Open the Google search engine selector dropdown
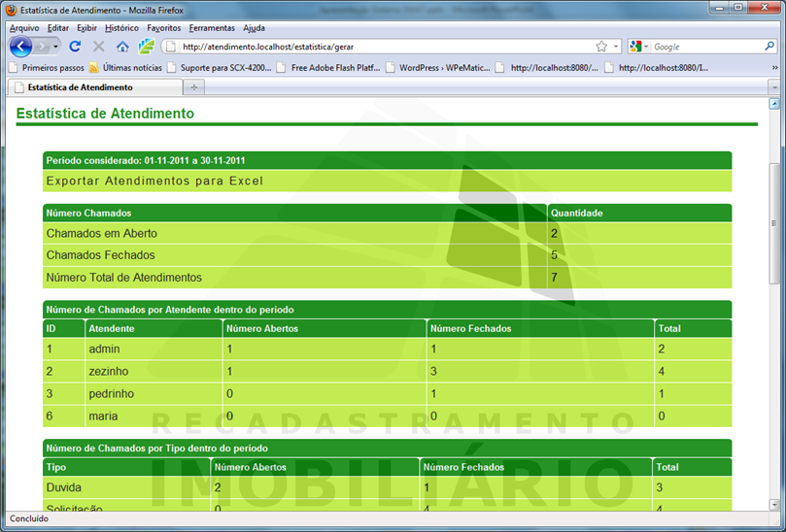 639,47
